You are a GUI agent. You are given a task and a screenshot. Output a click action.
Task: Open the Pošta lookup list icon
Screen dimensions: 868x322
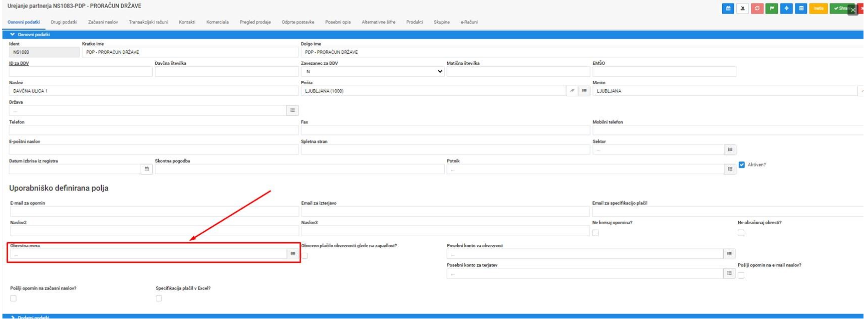pyautogui.click(x=584, y=91)
